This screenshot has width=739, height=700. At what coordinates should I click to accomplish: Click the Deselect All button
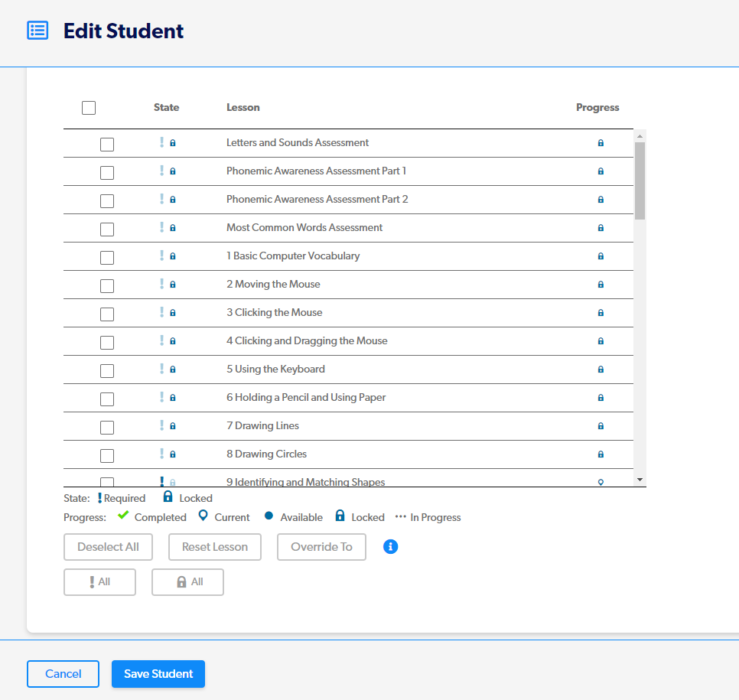(108, 547)
